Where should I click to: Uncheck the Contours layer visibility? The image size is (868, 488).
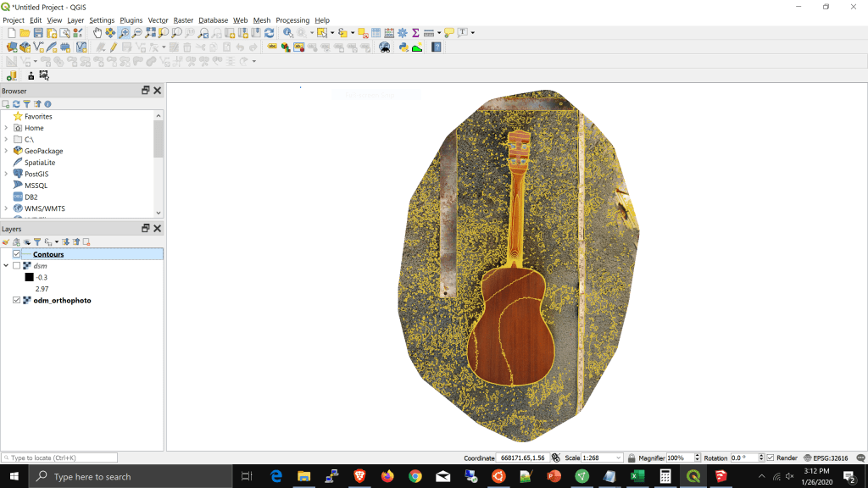(16, 254)
